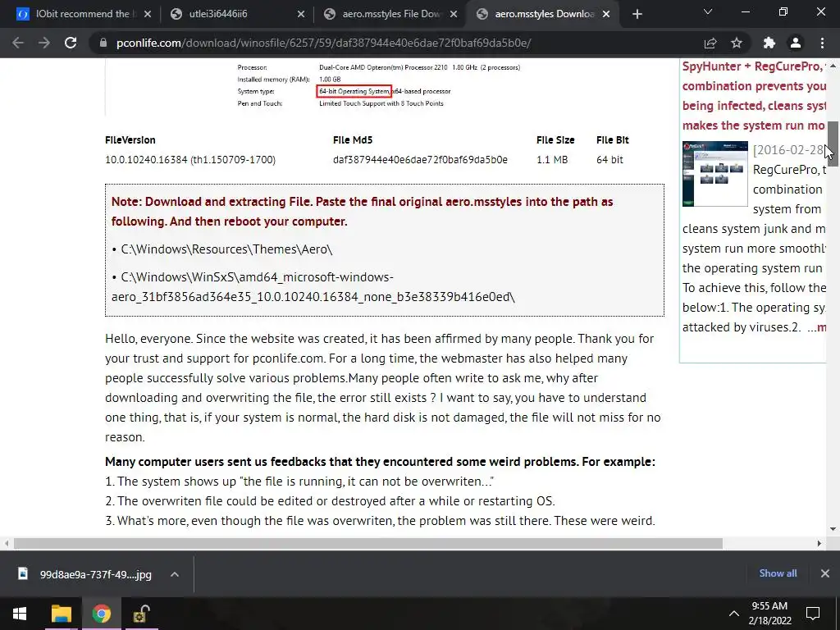The image size is (840, 630).
Task: Click the padlock site info icon
Action: tap(103, 43)
